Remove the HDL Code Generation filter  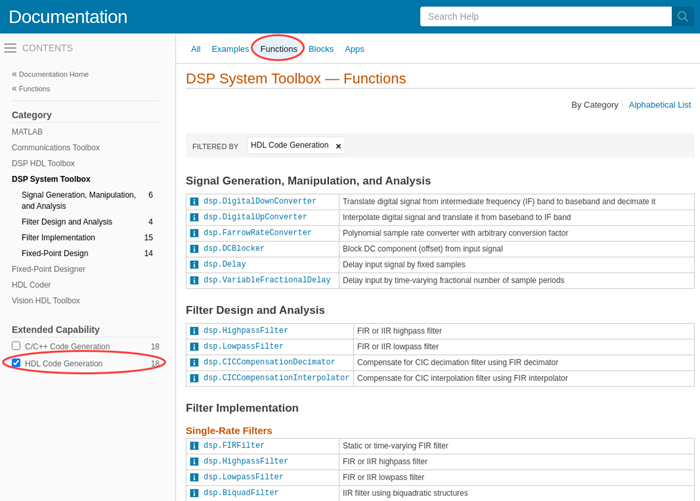338,146
